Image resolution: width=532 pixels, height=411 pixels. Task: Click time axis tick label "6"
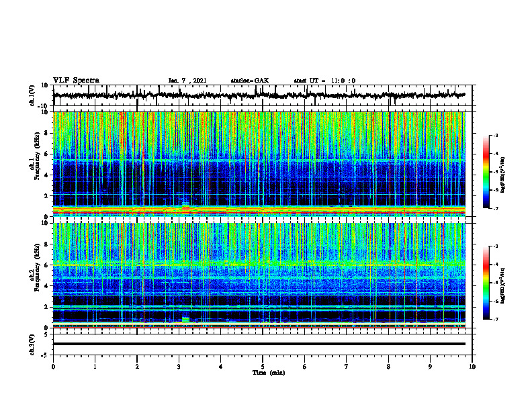(305, 367)
